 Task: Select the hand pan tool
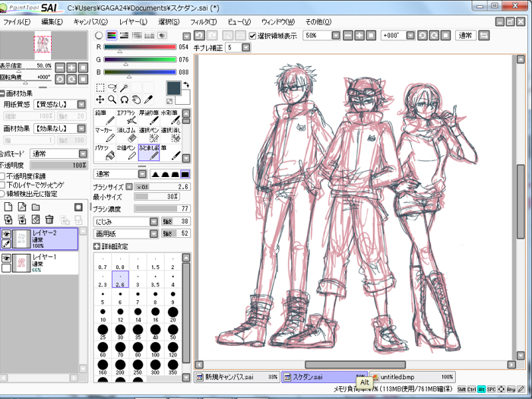pyautogui.click(x=136, y=100)
